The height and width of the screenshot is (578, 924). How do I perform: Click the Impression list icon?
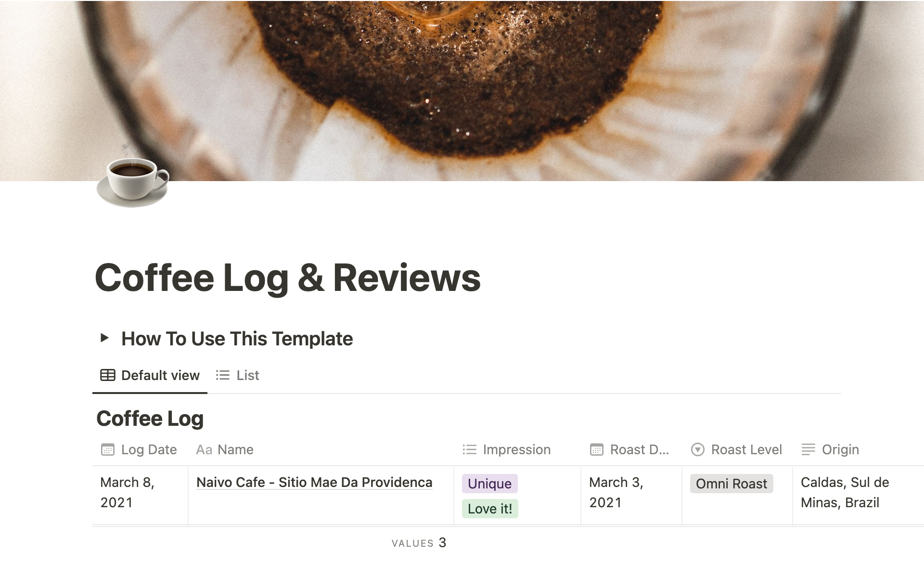(x=470, y=449)
